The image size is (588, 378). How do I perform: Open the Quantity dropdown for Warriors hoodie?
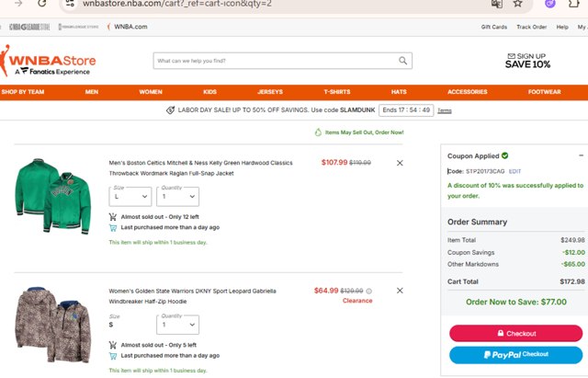coord(177,325)
